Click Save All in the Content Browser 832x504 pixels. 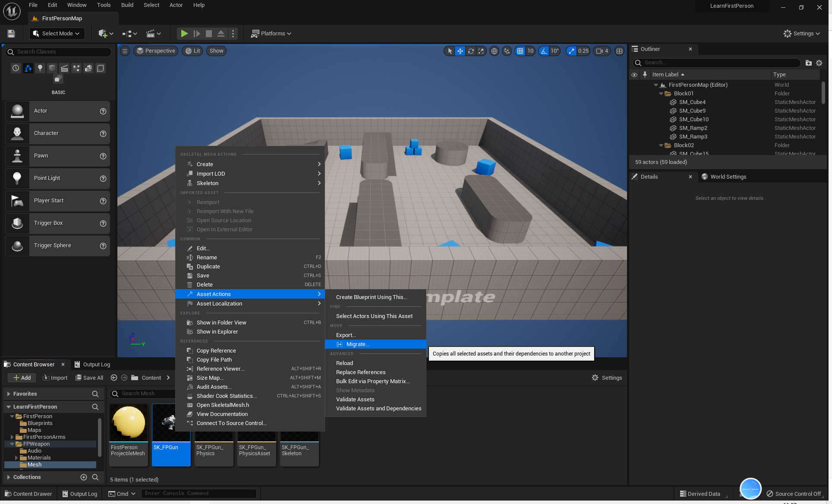pos(90,378)
